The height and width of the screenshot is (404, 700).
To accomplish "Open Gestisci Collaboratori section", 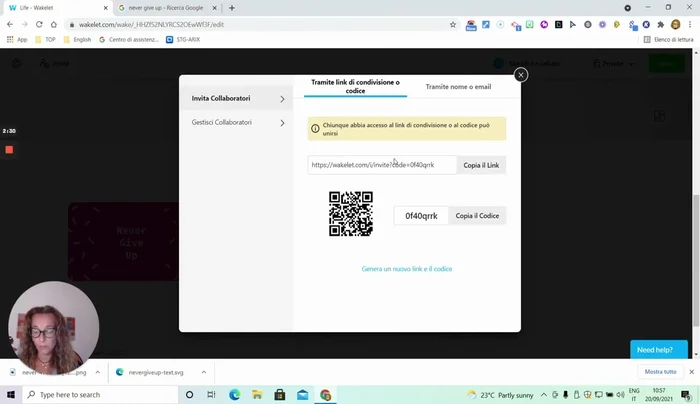I will click(238, 122).
